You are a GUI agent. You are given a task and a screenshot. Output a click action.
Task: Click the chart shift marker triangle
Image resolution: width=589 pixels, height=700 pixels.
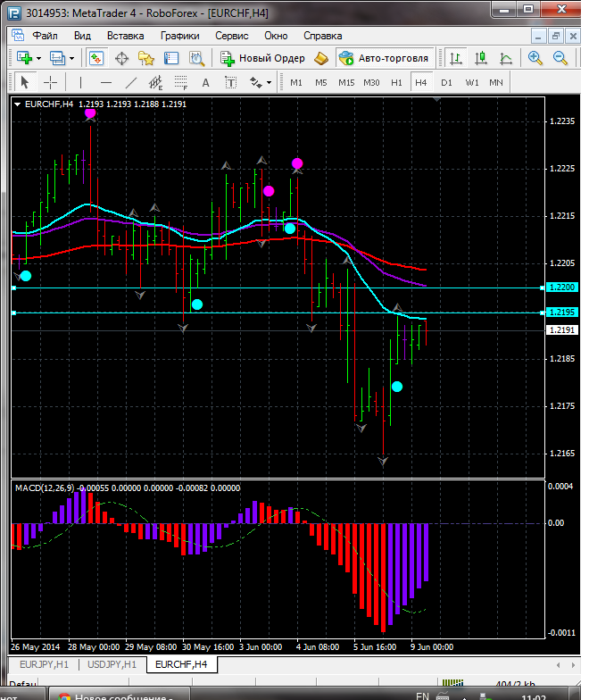[x=437, y=100]
